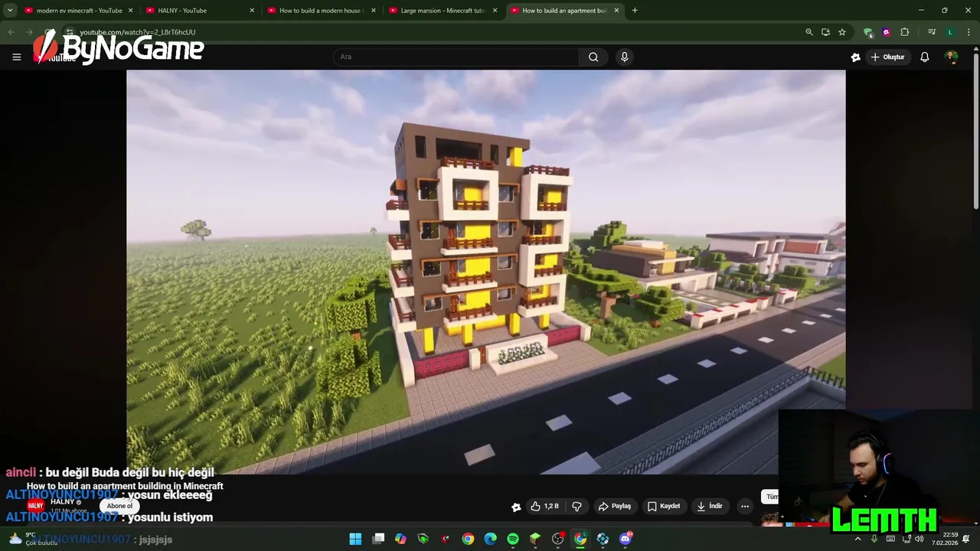Open the tab search dropdown arrow
The height and width of the screenshot is (551, 980).
coord(10,11)
